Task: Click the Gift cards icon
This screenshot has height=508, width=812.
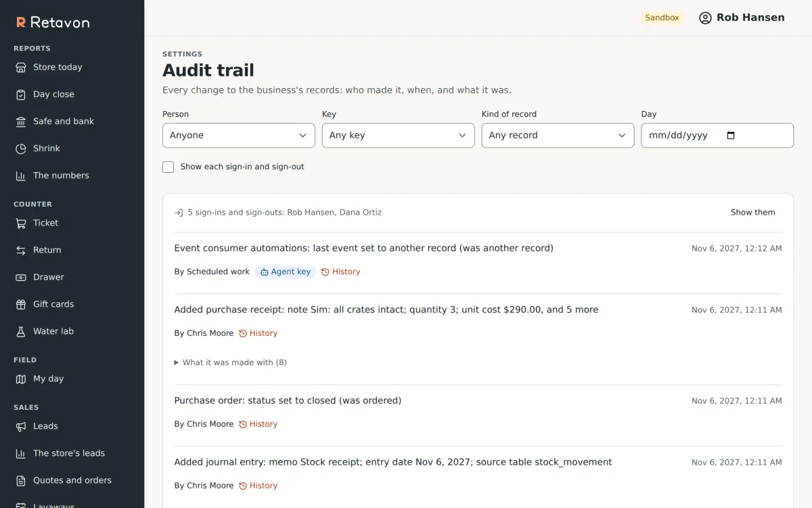Action: tap(21, 304)
